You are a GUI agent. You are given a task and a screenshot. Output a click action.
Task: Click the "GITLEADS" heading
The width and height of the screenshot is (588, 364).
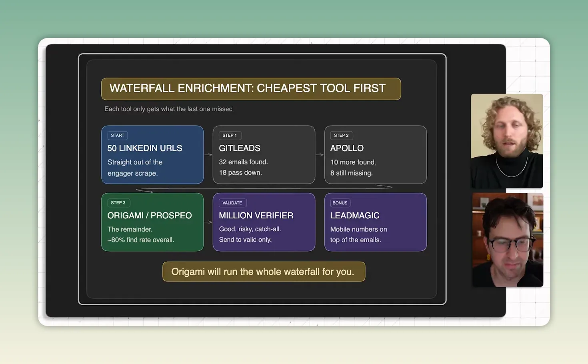pyautogui.click(x=240, y=148)
